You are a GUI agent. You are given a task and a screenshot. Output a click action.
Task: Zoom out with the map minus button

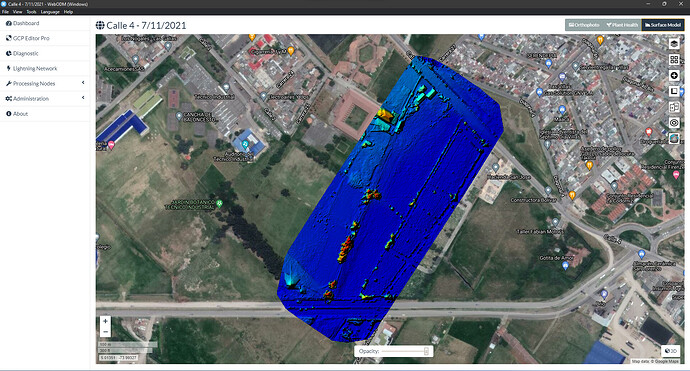(105, 332)
